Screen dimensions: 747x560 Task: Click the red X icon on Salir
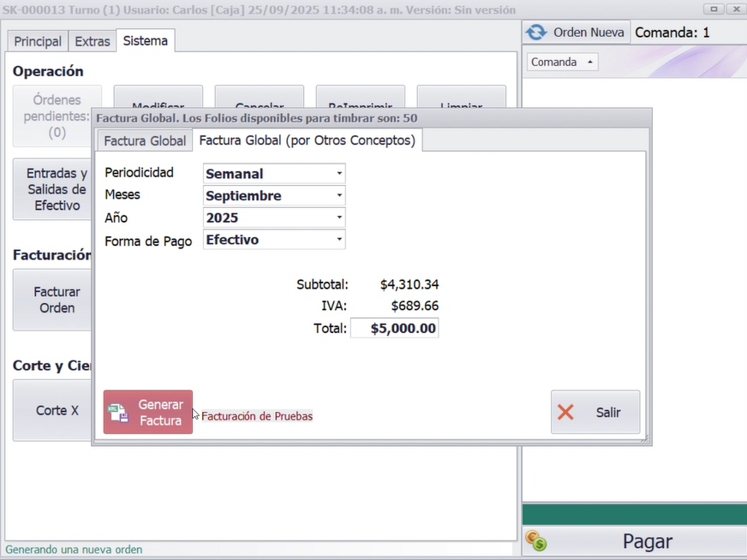pos(565,413)
